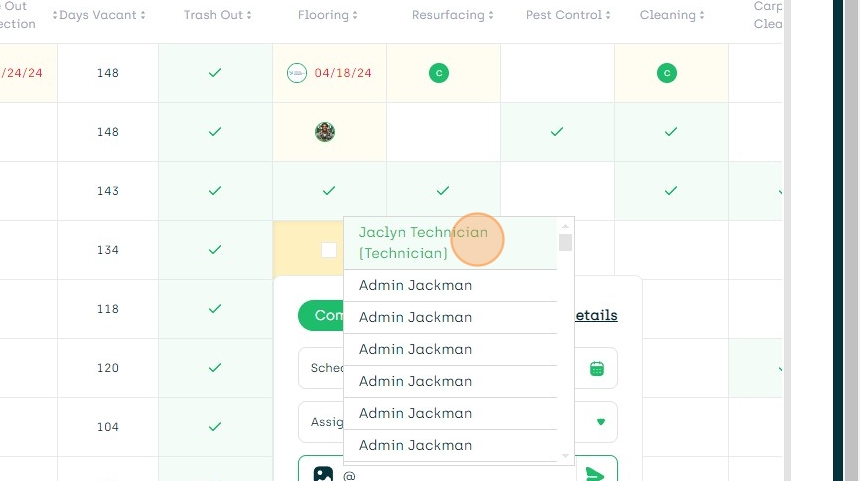The width and height of the screenshot is (860, 481).
Task: Click the mention list scrollbar thumb
Action: 565,242
